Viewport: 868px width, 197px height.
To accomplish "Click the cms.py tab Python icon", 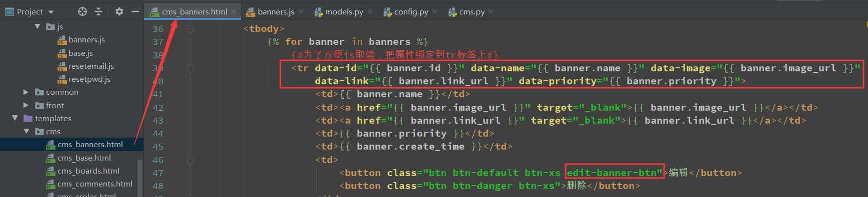I will point(452,12).
